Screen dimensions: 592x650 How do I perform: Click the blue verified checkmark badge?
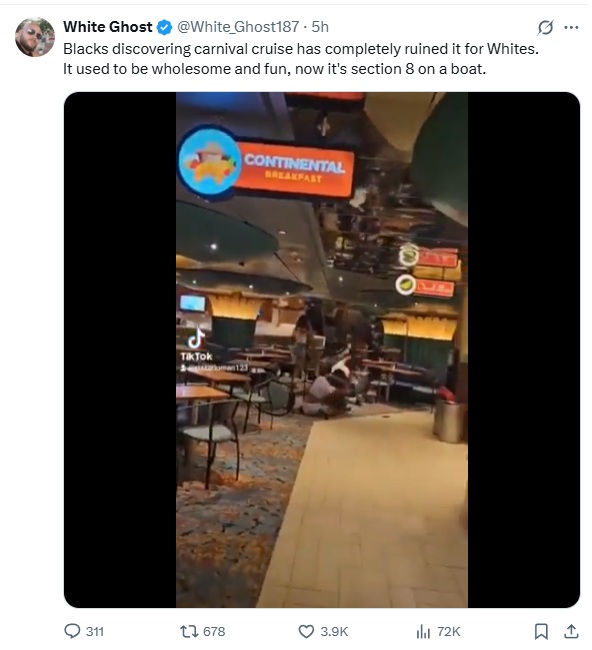[165, 27]
